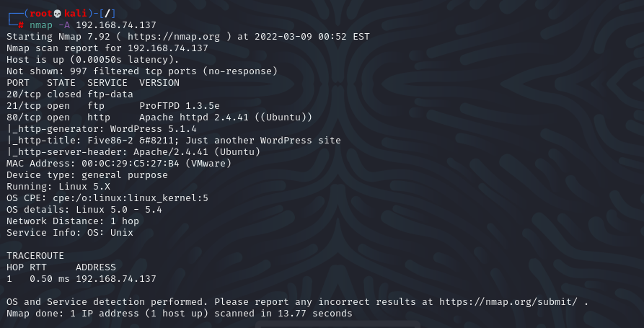Click the 'Nmap done' summary line
644x328 pixels.
[x=180, y=313]
